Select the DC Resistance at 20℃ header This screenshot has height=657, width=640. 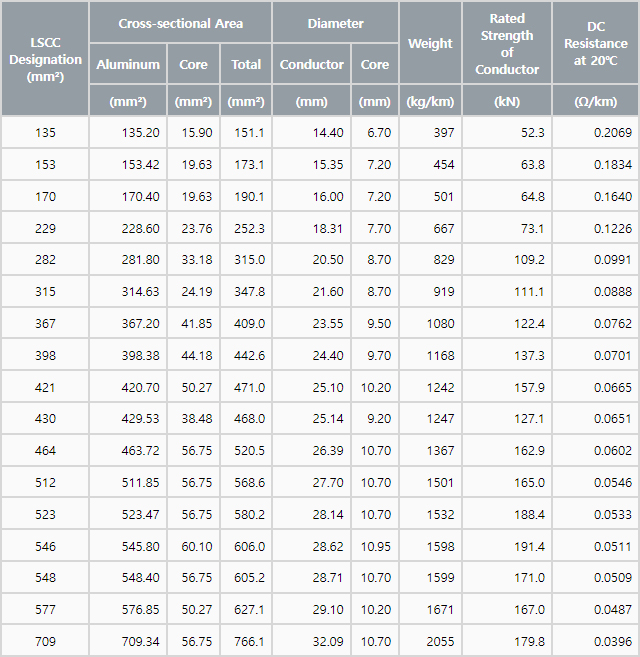[x=595, y=44]
